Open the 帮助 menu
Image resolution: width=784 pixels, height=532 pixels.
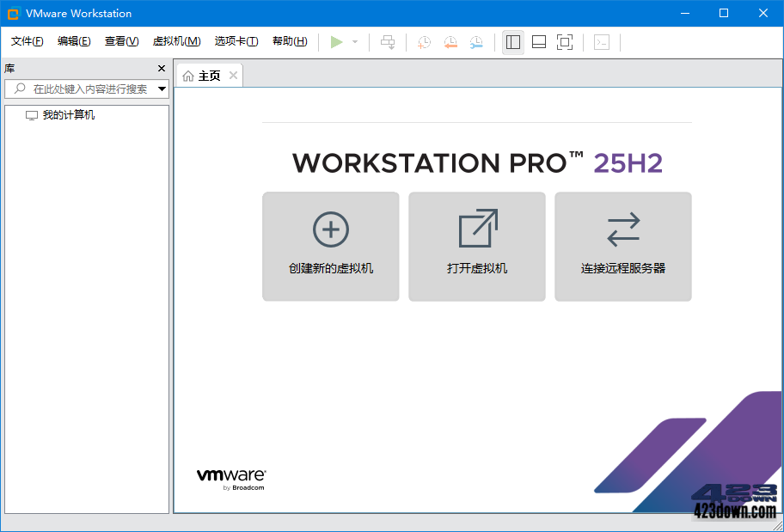coord(290,40)
